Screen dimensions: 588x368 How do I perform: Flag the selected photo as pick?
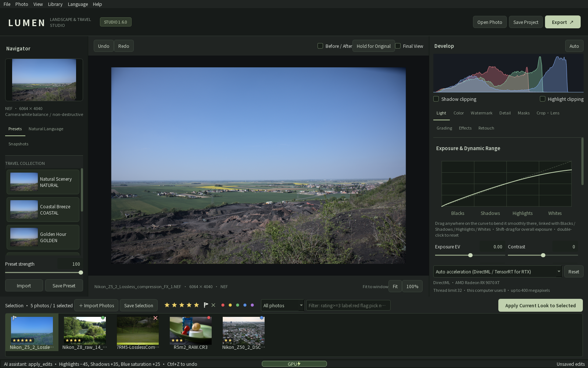pyautogui.click(x=206, y=305)
